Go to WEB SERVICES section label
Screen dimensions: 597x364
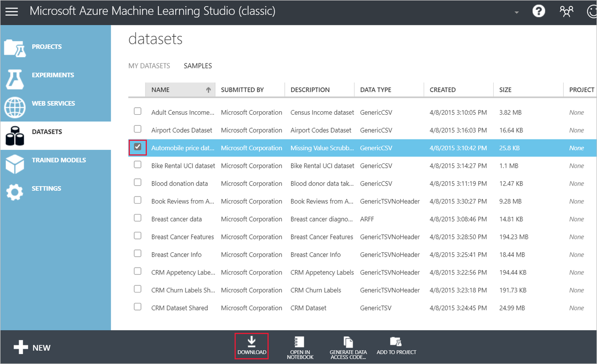point(53,103)
